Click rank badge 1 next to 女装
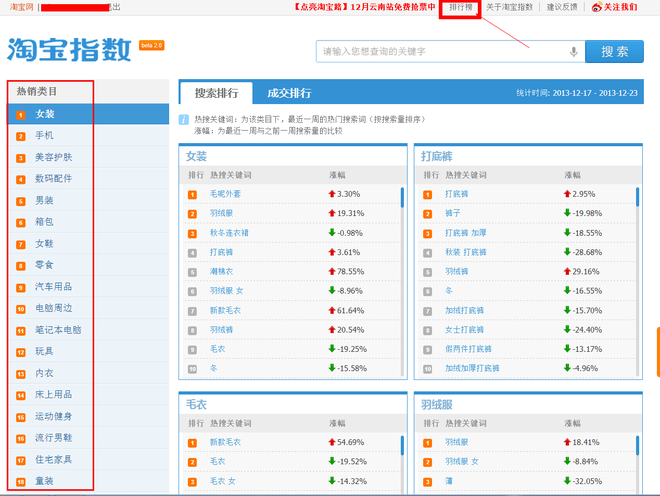660x496 pixels. pyautogui.click(x=21, y=115)
